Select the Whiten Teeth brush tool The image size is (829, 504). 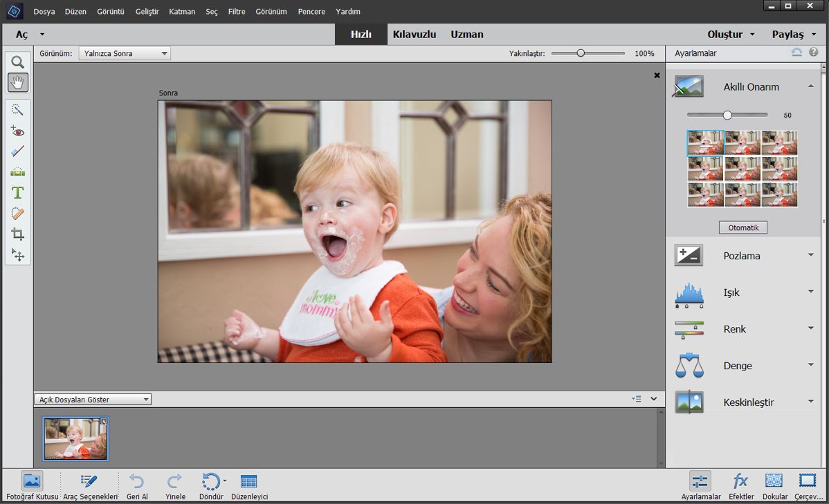pos(18,151)
